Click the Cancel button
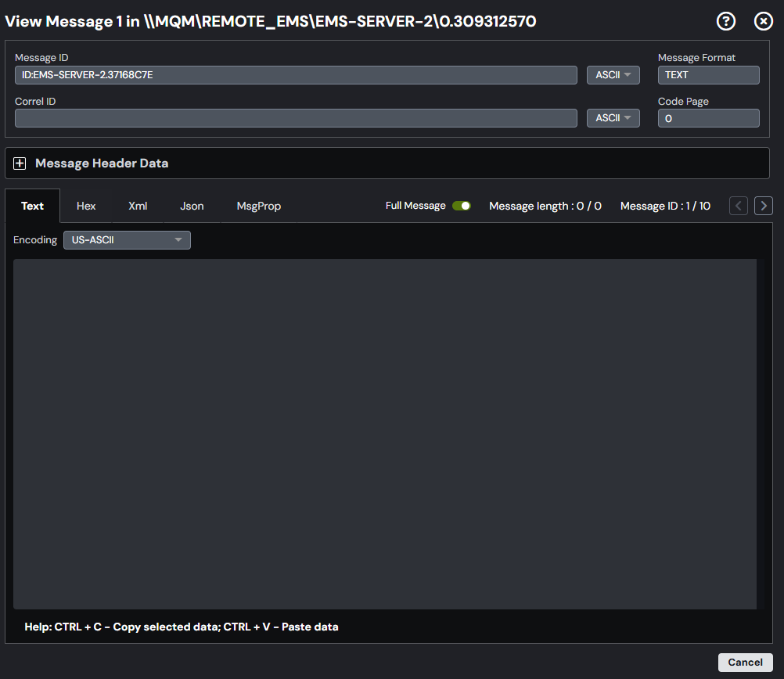The height and width of the screenshot is (679, 784). [745, 663]
